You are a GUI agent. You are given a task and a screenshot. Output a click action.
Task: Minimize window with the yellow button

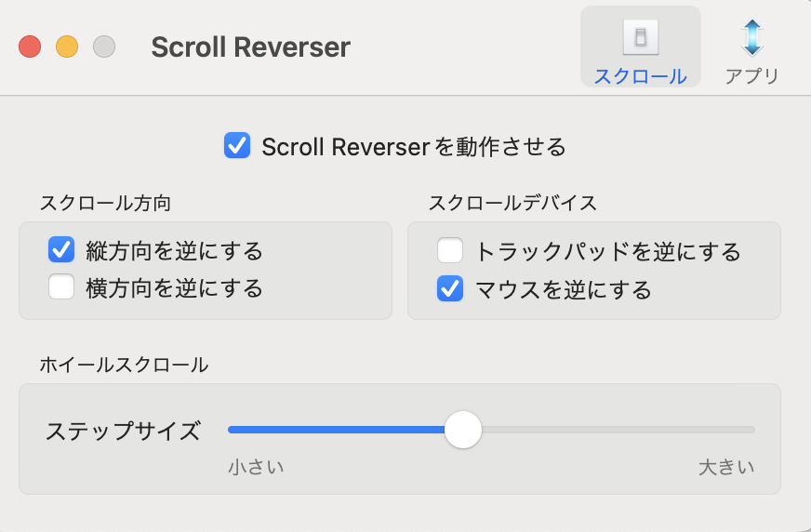point(67,47)
